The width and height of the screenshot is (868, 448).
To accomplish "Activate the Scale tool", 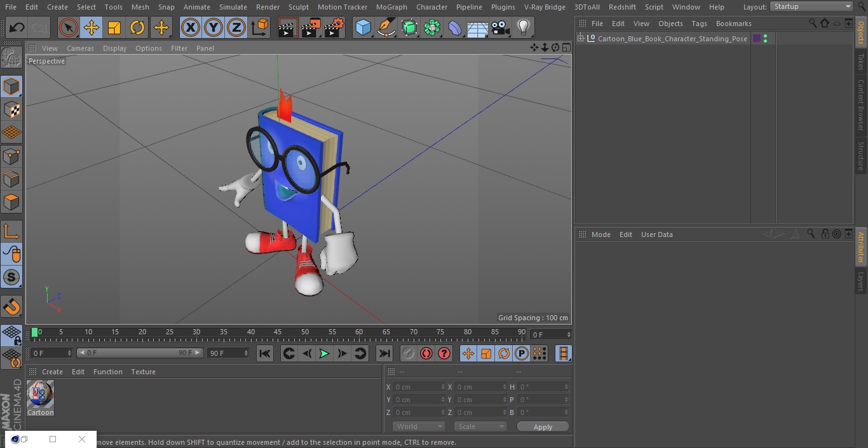I will tap(114, 27).
